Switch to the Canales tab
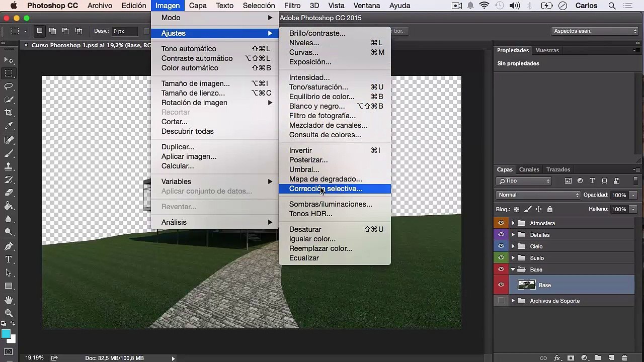 [529, 170]
